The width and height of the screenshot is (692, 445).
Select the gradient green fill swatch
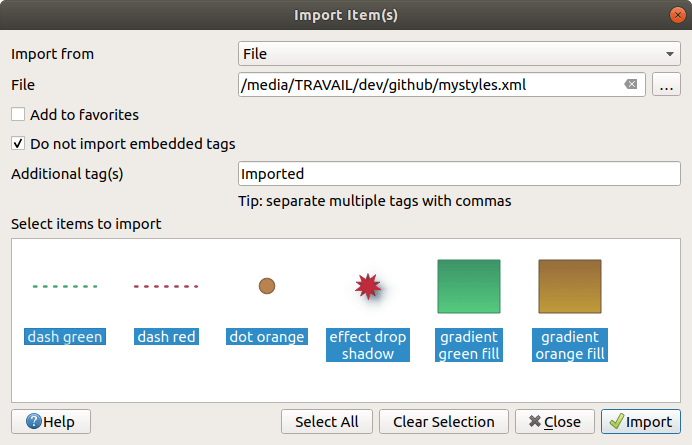tap(469, 287)
